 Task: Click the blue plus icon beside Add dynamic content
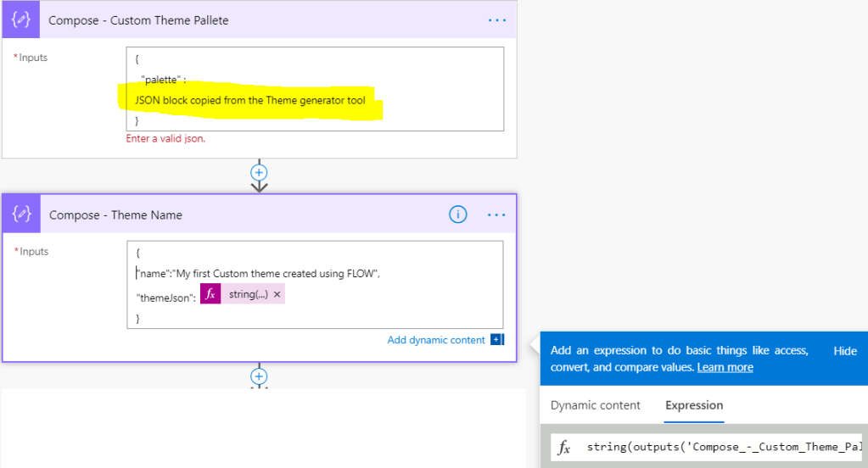pos(497,340)
